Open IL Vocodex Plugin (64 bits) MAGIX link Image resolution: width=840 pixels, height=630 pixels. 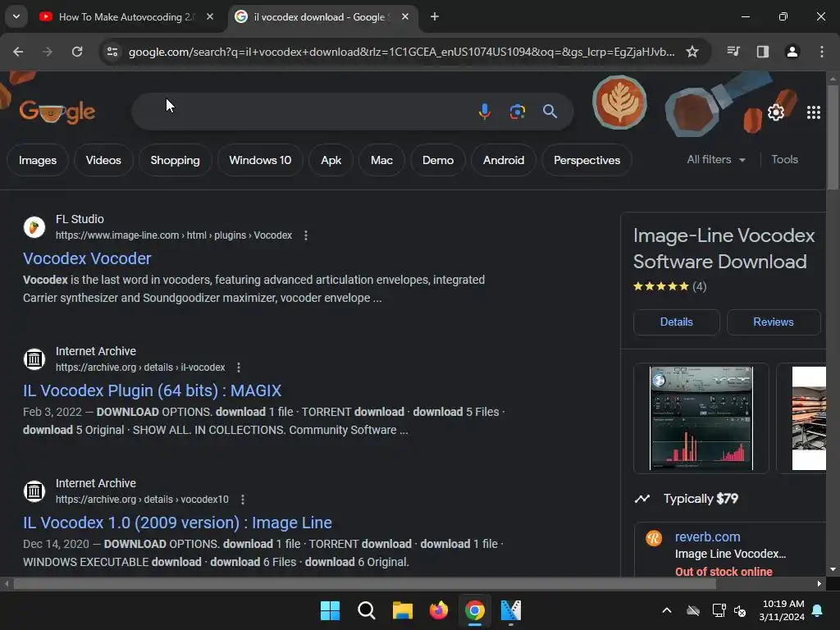click(x=152, y=390)
